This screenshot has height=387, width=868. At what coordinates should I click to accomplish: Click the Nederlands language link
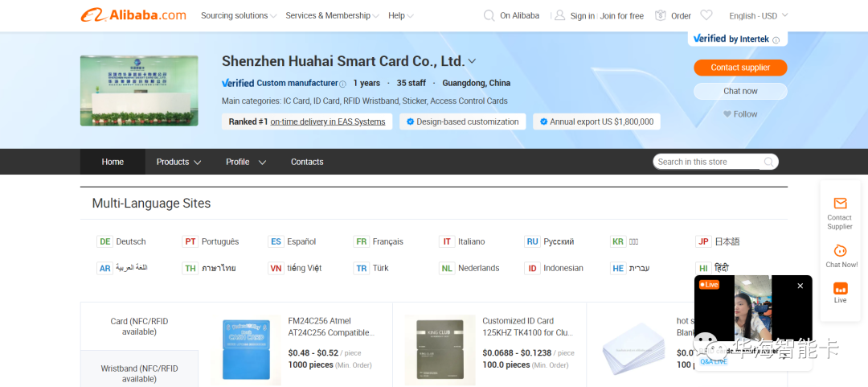pos(479,269)
